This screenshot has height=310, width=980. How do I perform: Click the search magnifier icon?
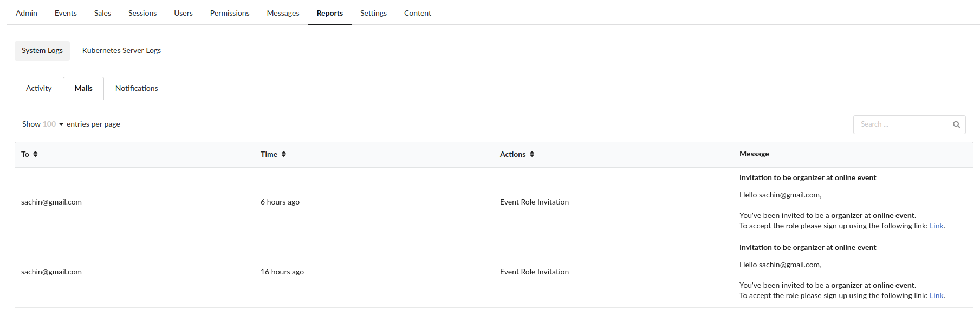[956, 124]
